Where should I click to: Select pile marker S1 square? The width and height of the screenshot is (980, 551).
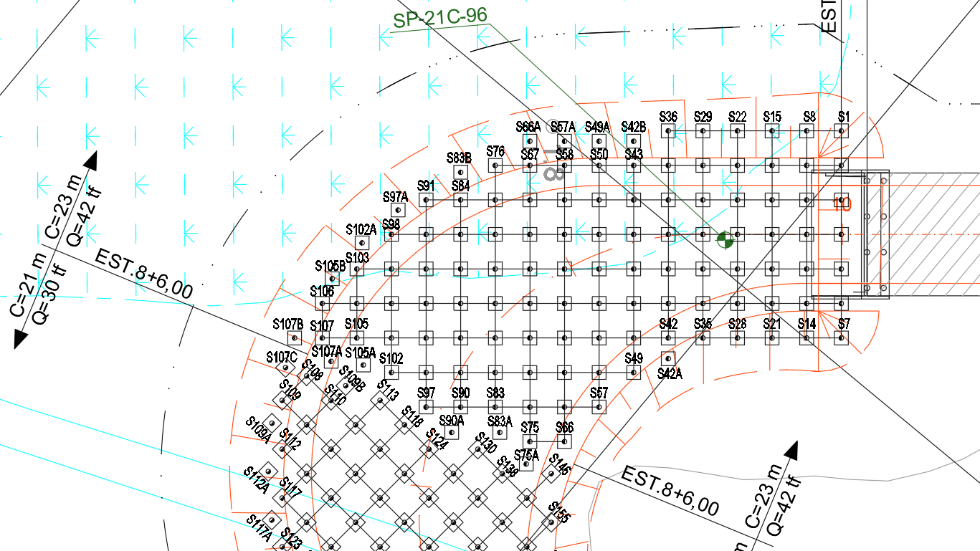(x=842, y=131)
